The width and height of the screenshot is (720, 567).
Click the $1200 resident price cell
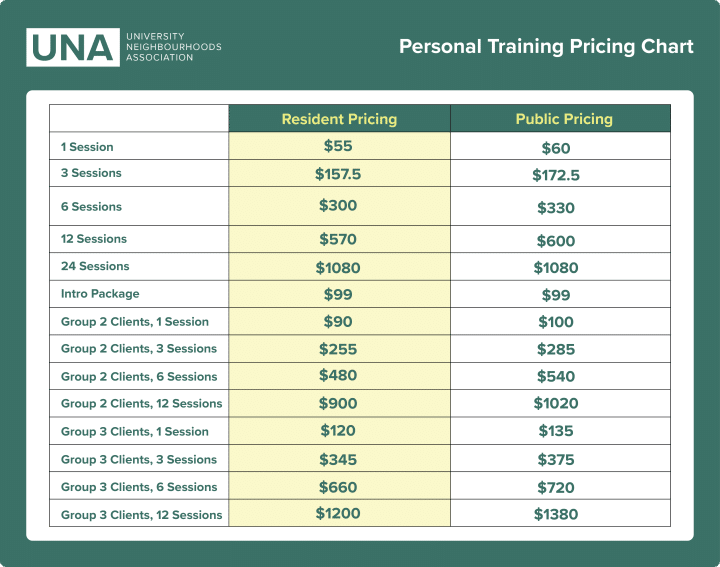338,514
